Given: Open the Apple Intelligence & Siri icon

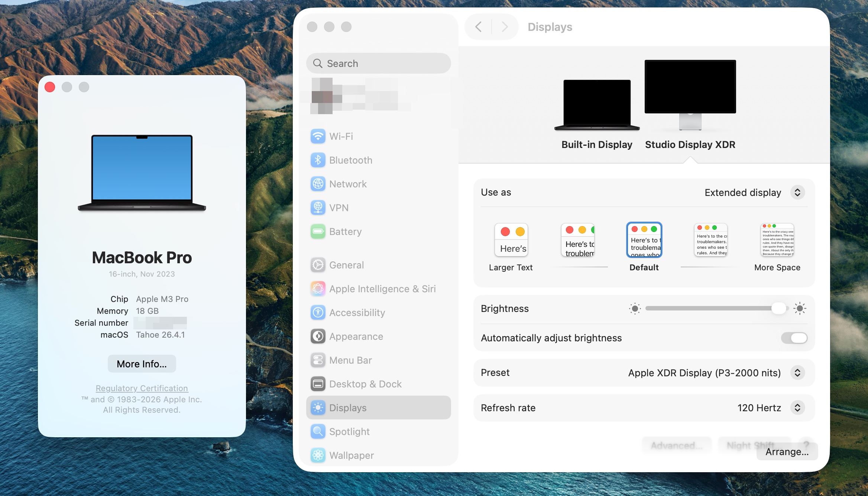Looking at the screenshot, I should pos(318,289).
